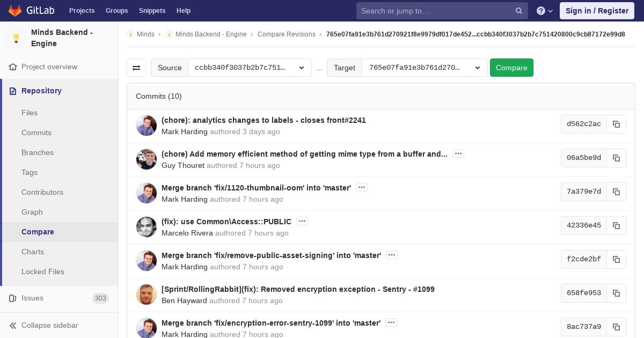
Task: Copy commit SHA 658fe953
Action: pyautogui.click(x=616, y=293)
